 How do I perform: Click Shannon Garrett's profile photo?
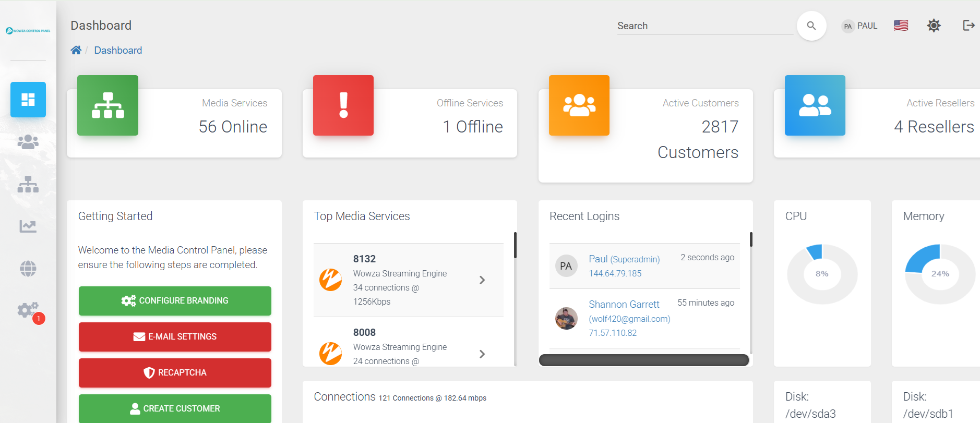coord(566,318)
